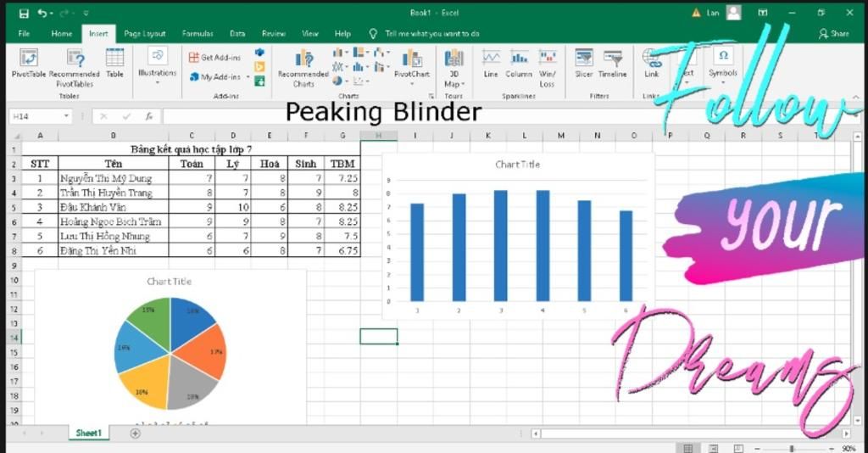Open the My Add-ins dropdown arrow
868x453 pixels.
(x=248, y=77)
